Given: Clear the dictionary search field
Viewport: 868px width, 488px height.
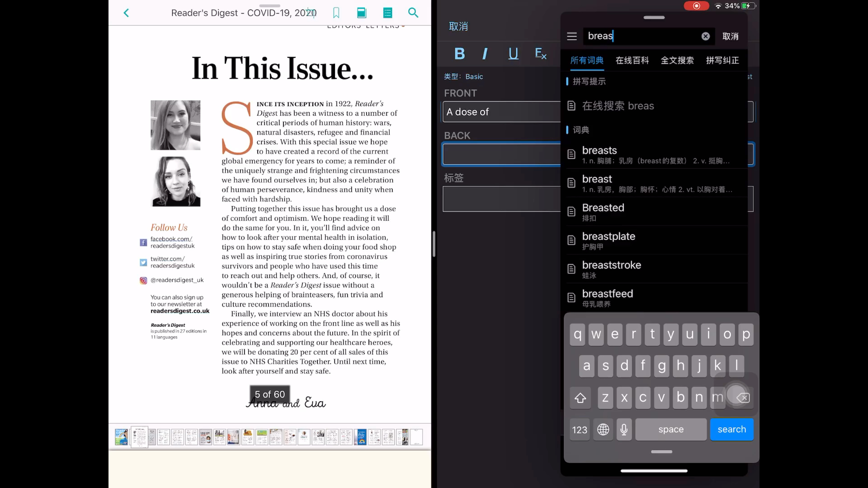Looking at the screenshot, I should 705,36.
